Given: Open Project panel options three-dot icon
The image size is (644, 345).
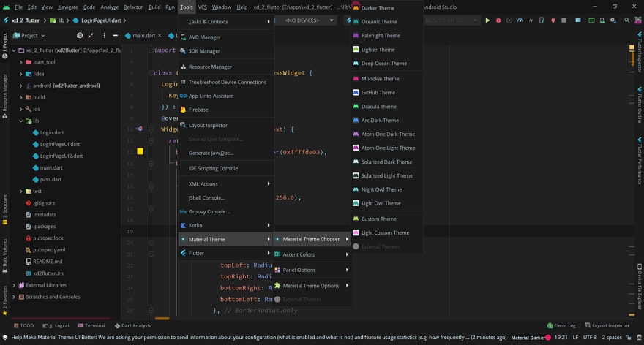Looking at the screenshot, I should (104, 36).
